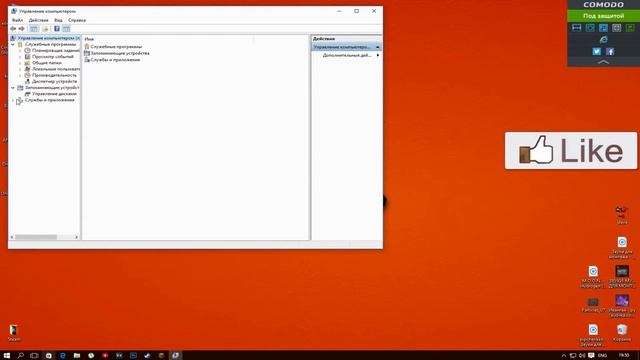
Task: Select Локальные пользователи in the tree
Action: (56, 69)
